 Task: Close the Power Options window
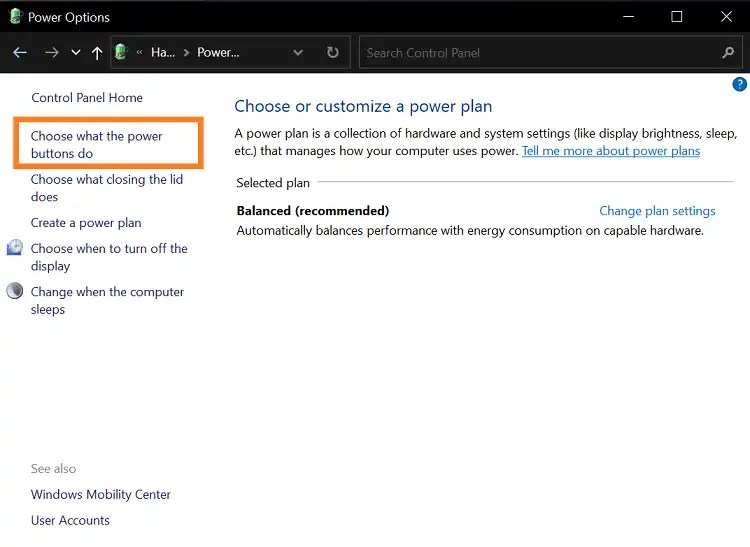tap(726, 17)
